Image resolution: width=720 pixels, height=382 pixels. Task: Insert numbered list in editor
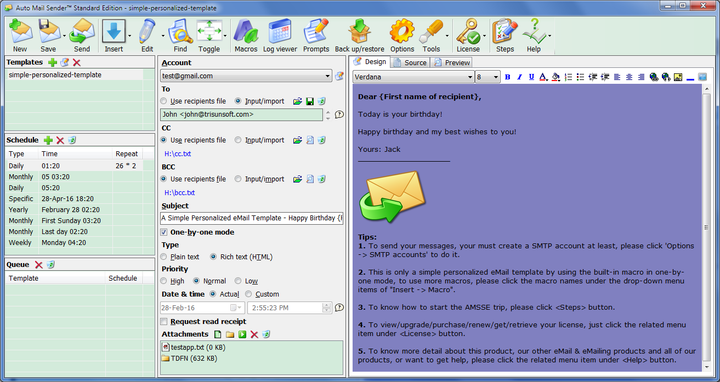pyautogui.click(x=568, y=77)
